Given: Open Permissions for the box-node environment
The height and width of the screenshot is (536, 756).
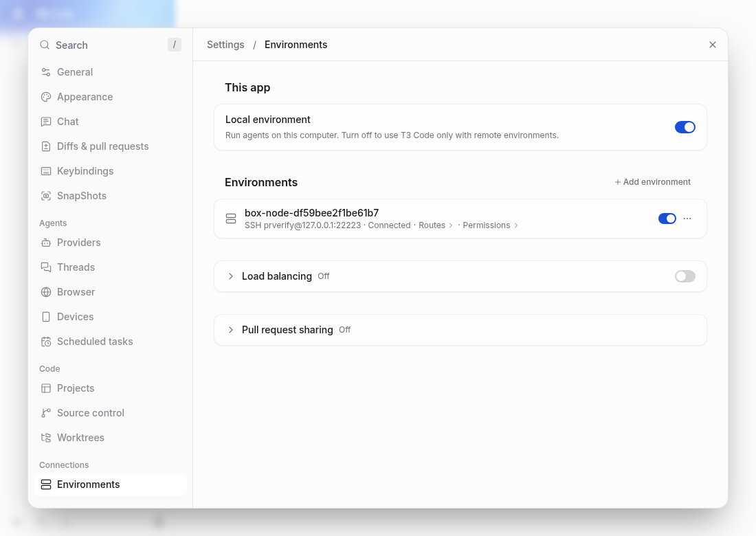Looking at the screenshot, I should [x=490, y=225].
